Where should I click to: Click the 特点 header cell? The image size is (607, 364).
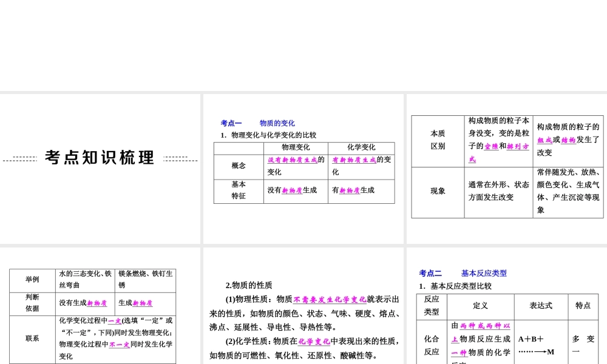[583, 306]
